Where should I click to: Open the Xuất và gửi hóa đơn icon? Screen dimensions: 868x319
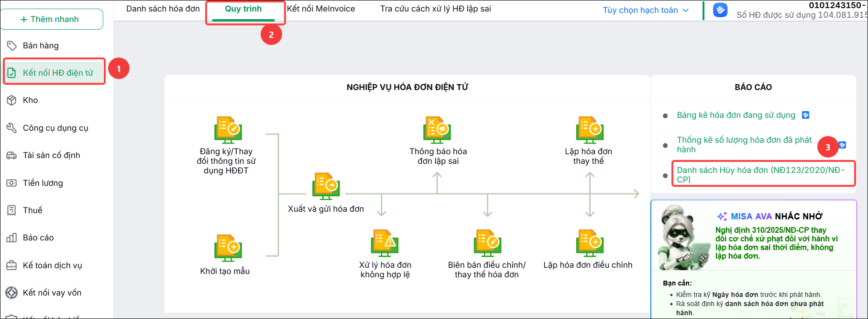[x=326, y=186]
